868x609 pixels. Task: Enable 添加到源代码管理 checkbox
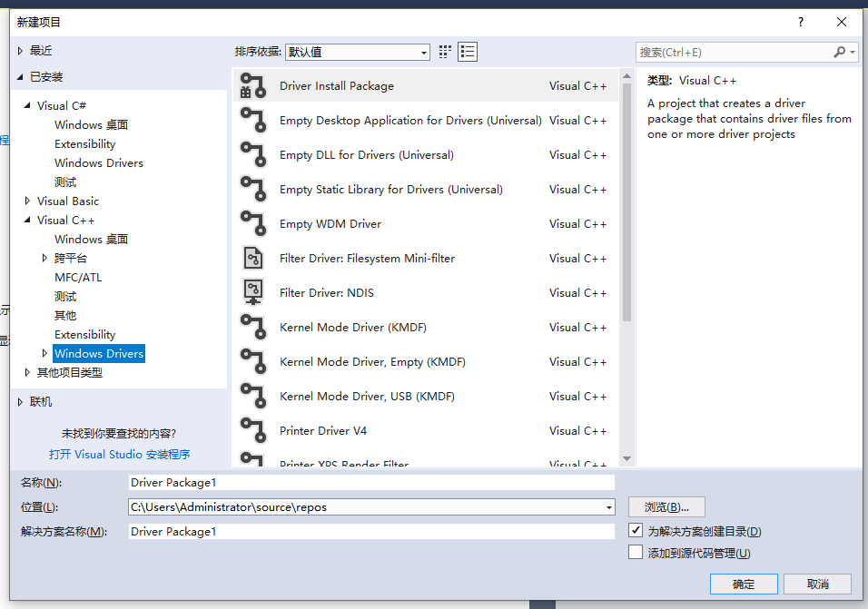(x=636, y=552)
